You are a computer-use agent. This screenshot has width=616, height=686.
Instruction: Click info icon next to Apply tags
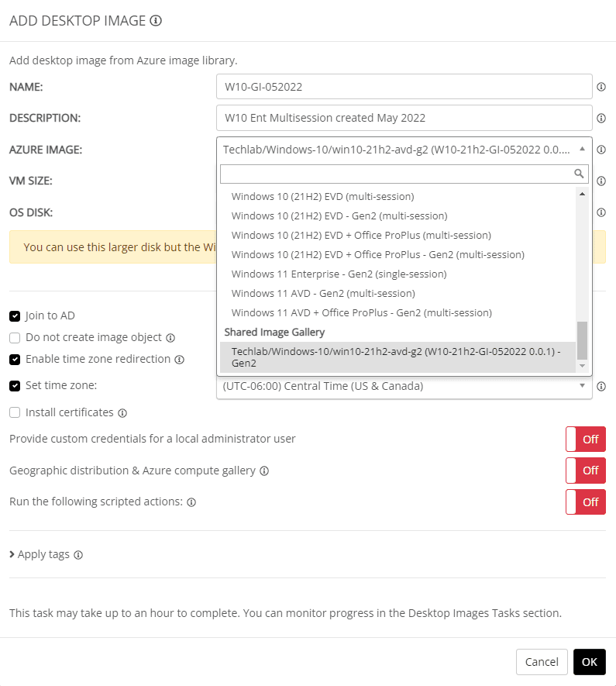78,555
